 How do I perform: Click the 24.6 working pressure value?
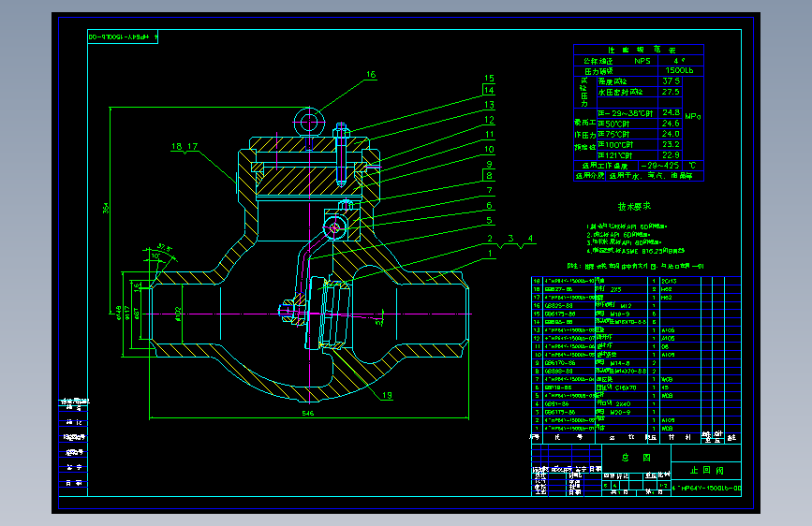(x=671, y=124)
